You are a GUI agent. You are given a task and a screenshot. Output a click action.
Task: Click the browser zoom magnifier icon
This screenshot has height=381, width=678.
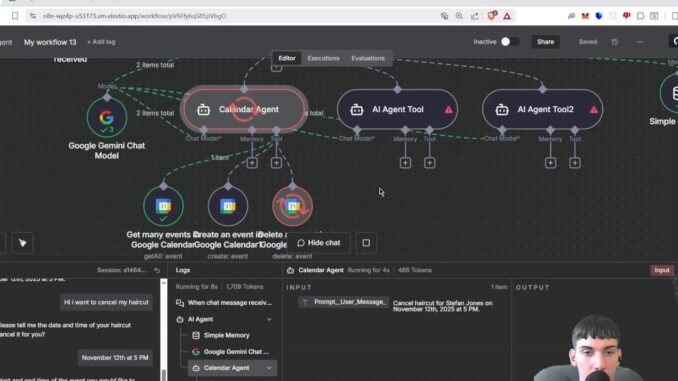[459, 16]
